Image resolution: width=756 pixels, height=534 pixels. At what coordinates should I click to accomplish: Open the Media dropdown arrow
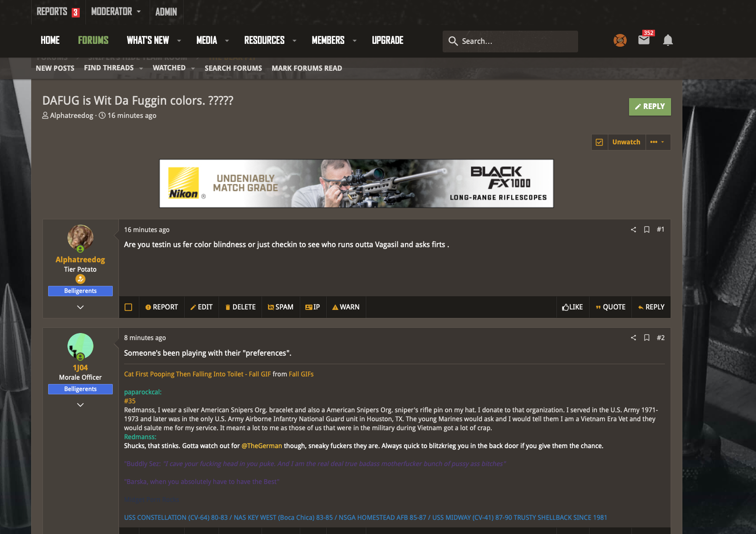227,41
